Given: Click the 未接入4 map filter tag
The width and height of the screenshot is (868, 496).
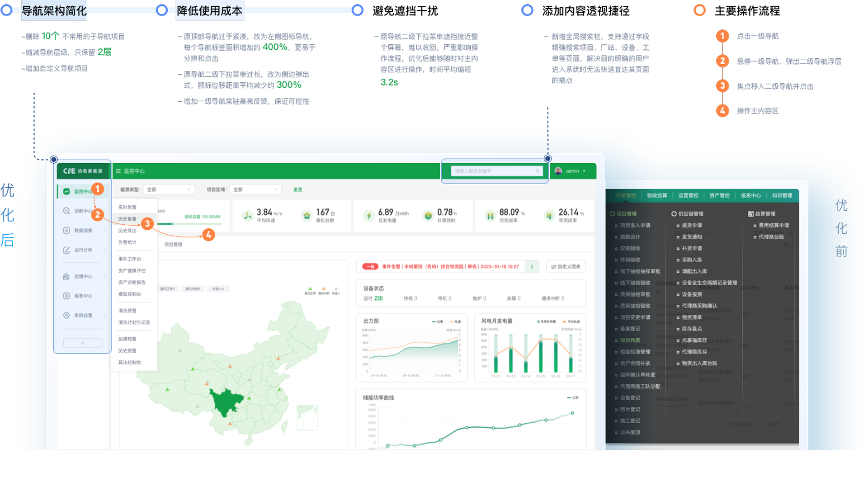Looking at the screenshot, I should click(x=218, y=288).
